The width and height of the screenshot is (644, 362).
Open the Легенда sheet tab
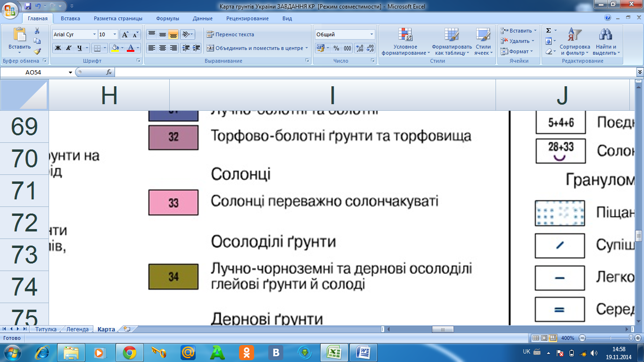point(77,329)
